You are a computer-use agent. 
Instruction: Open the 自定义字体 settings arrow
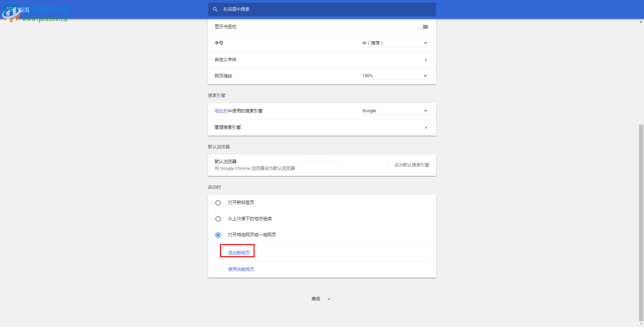point(426,59)
